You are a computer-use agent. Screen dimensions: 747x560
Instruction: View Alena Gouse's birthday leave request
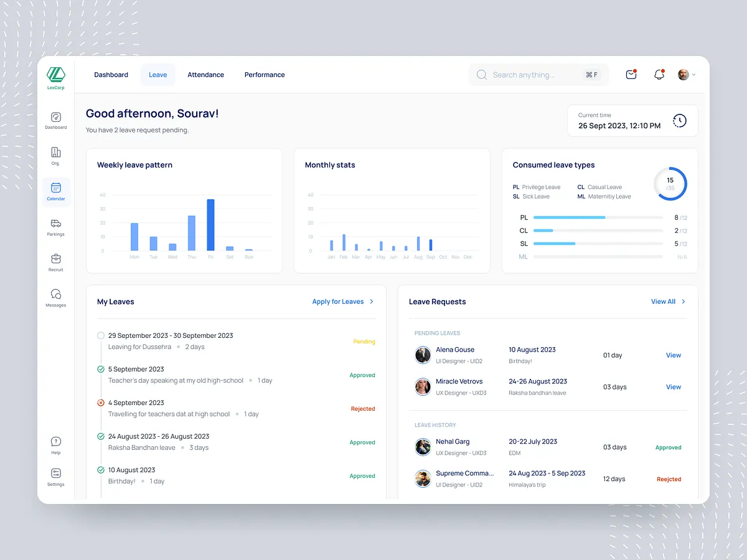point(673,355)
